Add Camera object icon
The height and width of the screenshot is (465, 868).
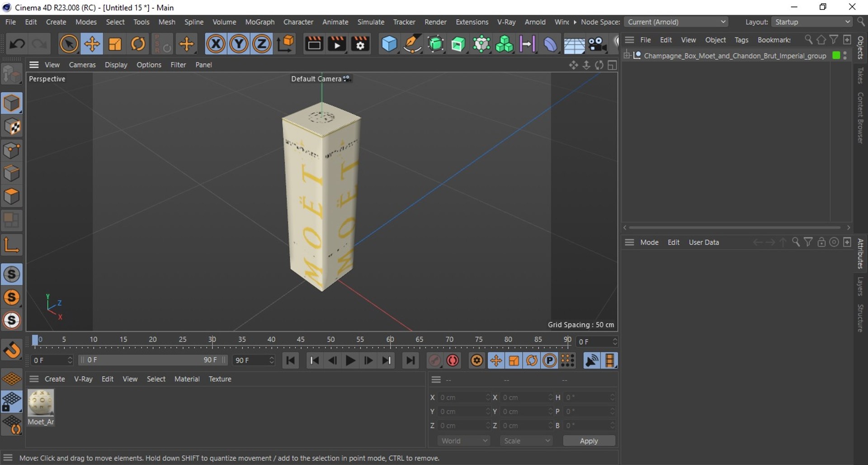(x=597, y=44)
